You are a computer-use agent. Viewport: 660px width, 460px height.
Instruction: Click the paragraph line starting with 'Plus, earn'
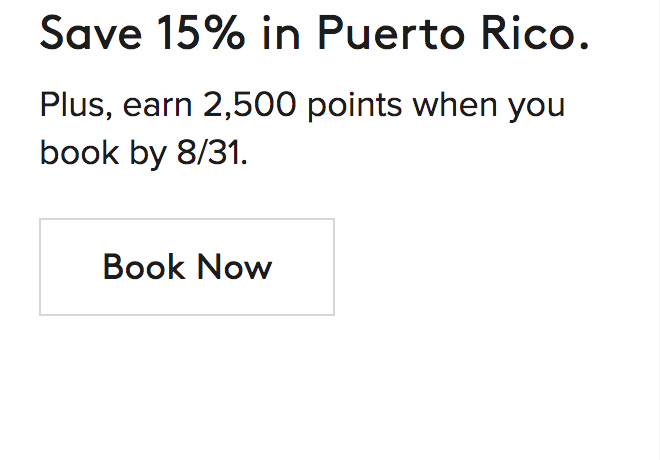tap(302, 106)
